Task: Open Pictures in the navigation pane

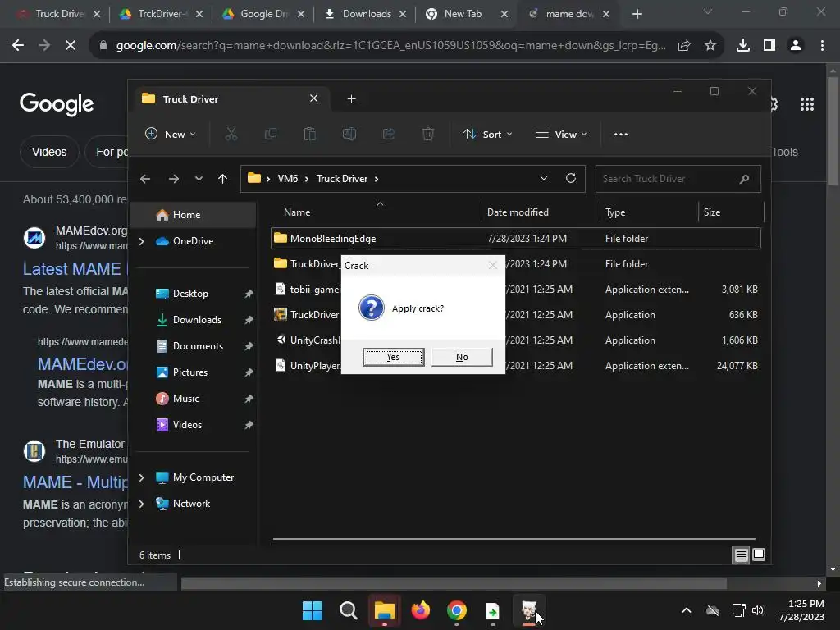Action: click(x=189, y=372)
